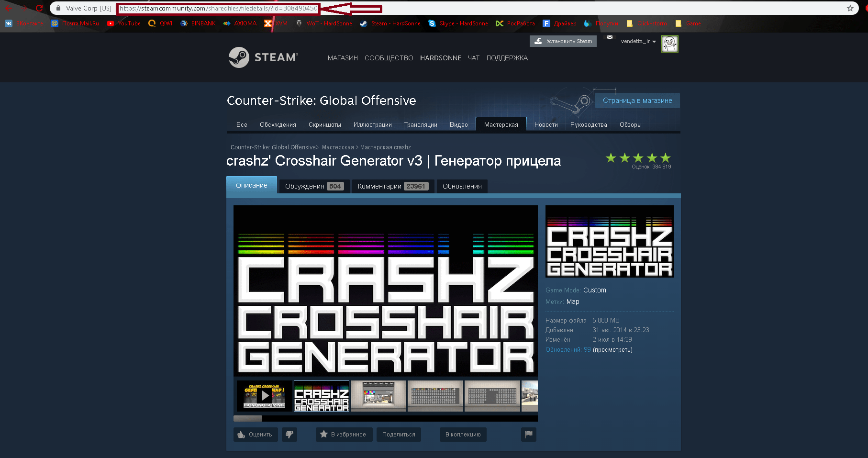Open the РосРабота bookmark

[515, 23]
